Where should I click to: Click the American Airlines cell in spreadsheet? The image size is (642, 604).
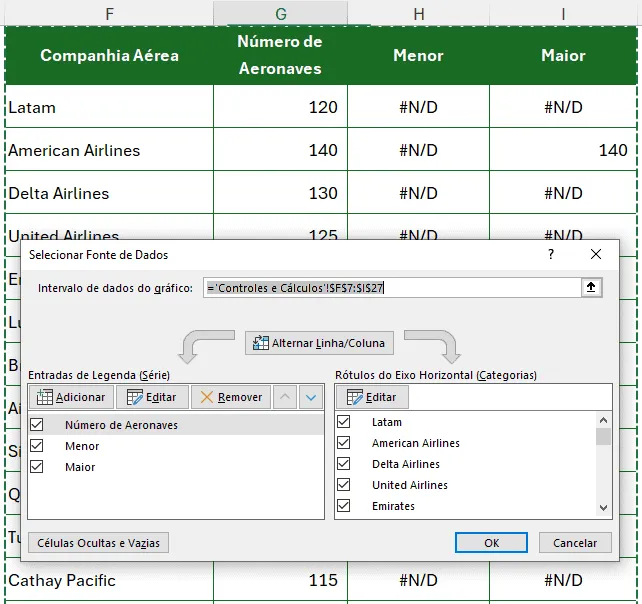pyautogui.click(x=109, y=150)
